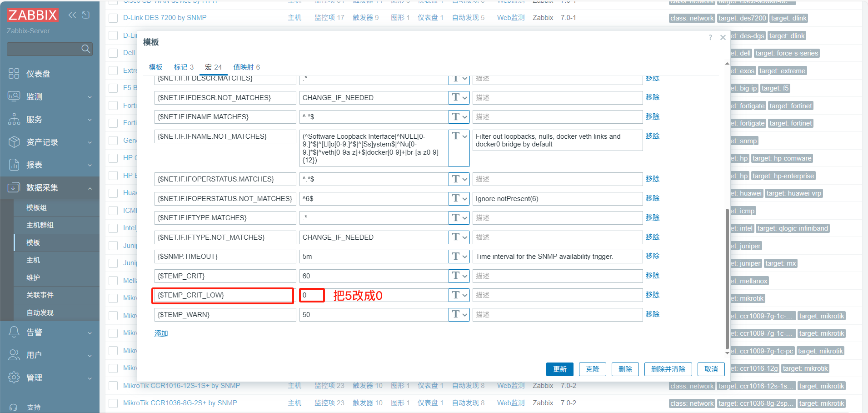Viewport: 868px width, 413px height.
Task: Open type dropdown for {$TEMP_CRIT}
Action: [x=459, y=276]
